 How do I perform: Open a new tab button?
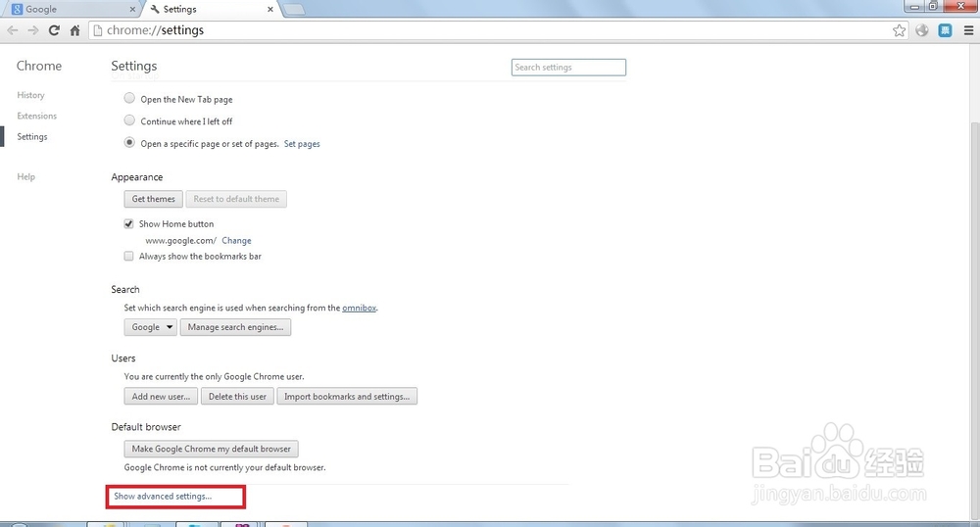pos(294,10)
